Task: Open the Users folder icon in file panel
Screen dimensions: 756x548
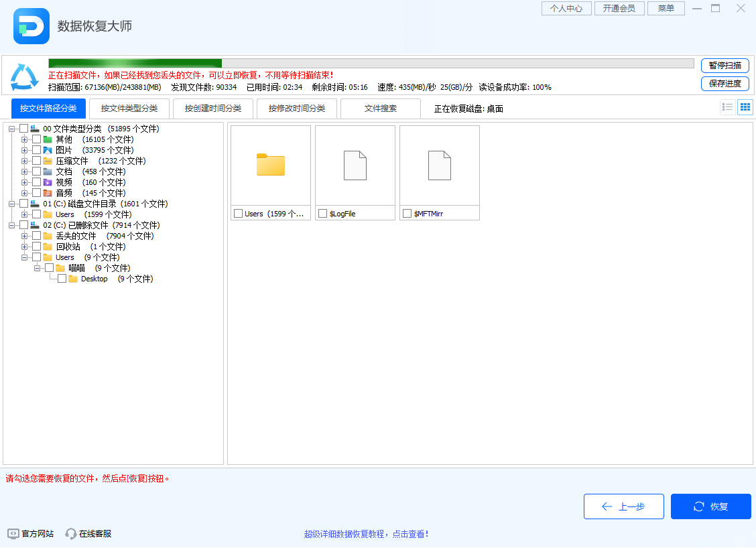Action: click(270, 163)
